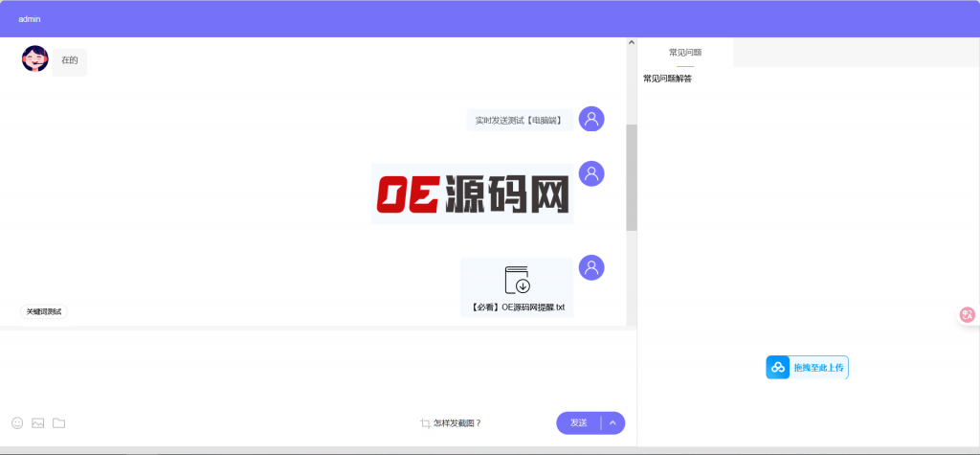
Task: Click the file download icon in message
Action: (x=518, y=280)
